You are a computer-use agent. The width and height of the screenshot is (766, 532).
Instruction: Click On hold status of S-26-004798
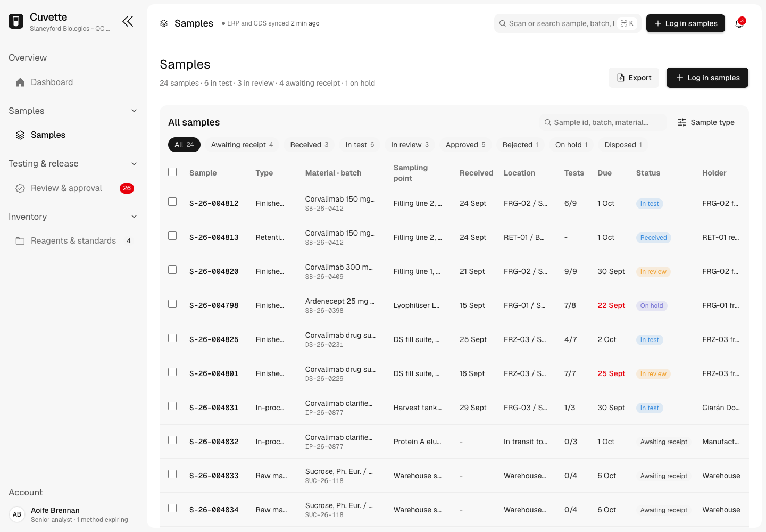pos(652,306)
